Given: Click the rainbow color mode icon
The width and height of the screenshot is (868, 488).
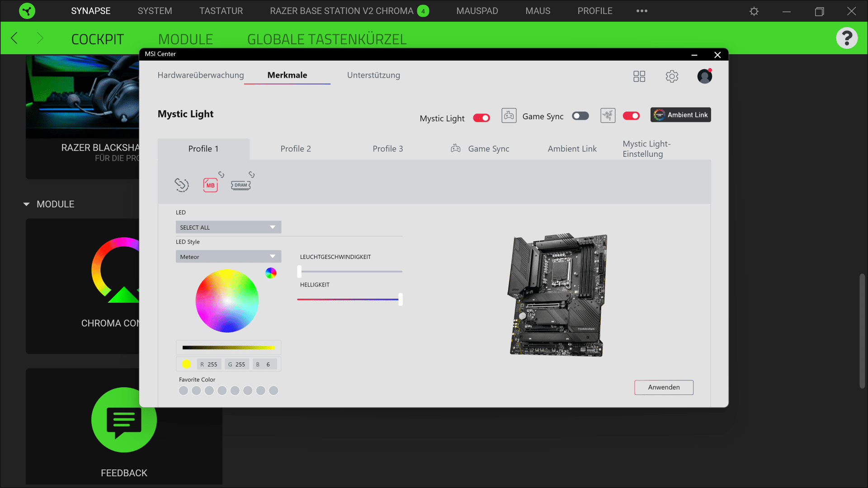Looking at the screenshot, I should pos(271,273).
